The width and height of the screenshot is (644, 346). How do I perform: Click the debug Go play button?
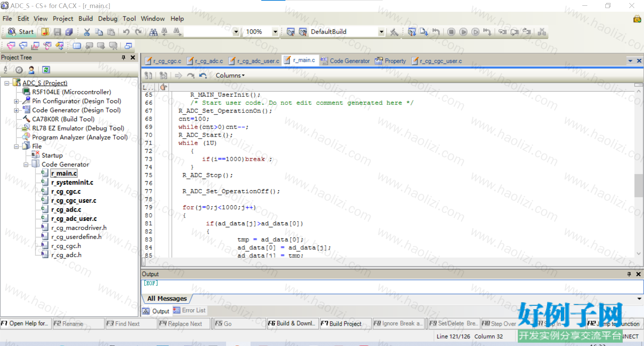(x=463, y=32)
